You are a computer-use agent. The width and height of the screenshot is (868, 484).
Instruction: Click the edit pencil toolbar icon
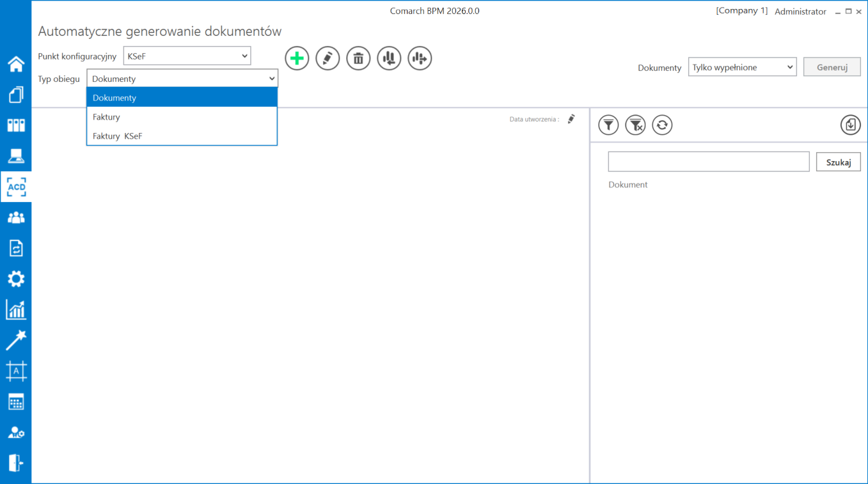click(327, 58)
